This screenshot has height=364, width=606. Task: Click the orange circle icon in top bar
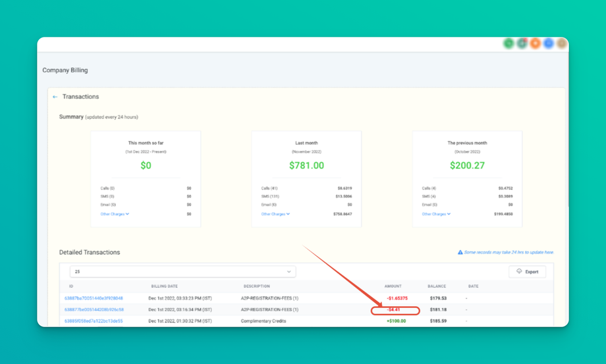click(x=536, y=43)
